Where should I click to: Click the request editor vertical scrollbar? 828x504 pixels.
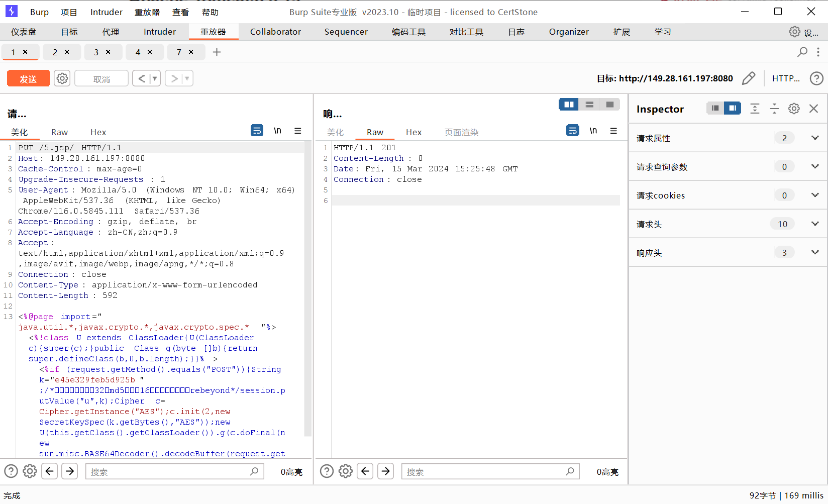308,289
